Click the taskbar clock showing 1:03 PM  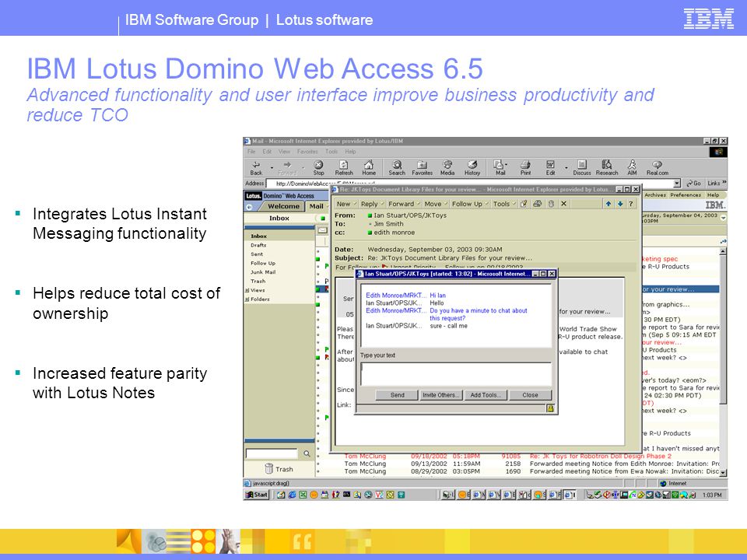pos(712,495)
